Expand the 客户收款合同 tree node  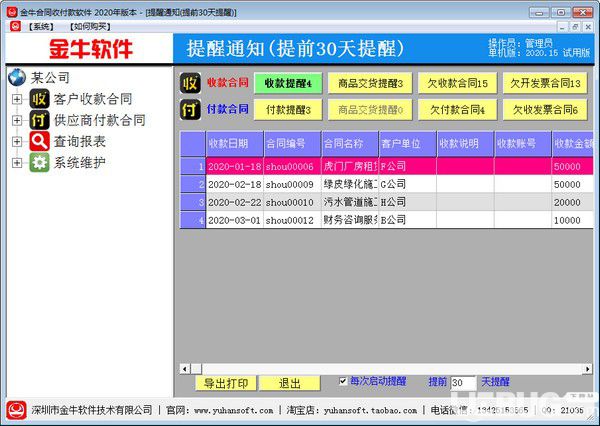[x=17, y=99]
